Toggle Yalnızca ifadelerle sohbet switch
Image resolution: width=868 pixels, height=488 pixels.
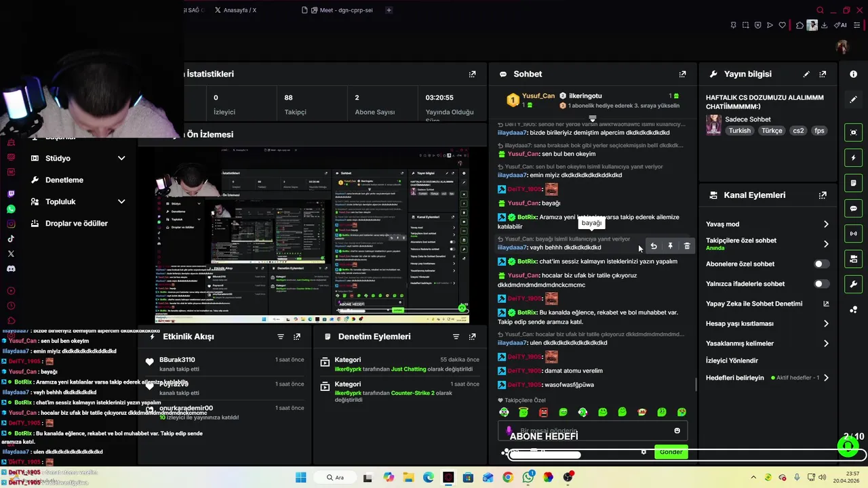tap(821, 284)
